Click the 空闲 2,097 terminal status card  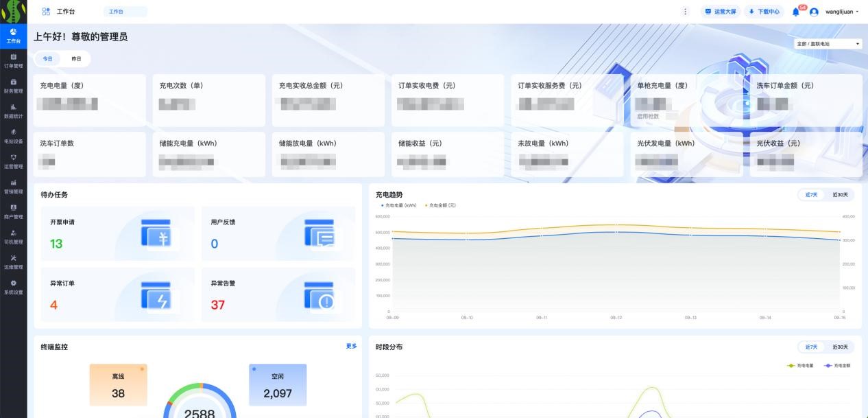[x=278, y=385]
